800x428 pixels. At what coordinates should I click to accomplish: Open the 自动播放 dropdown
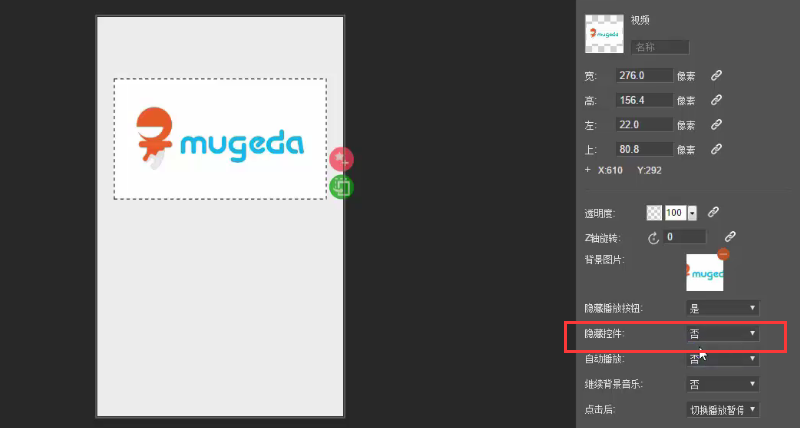(x=722, y=359)
